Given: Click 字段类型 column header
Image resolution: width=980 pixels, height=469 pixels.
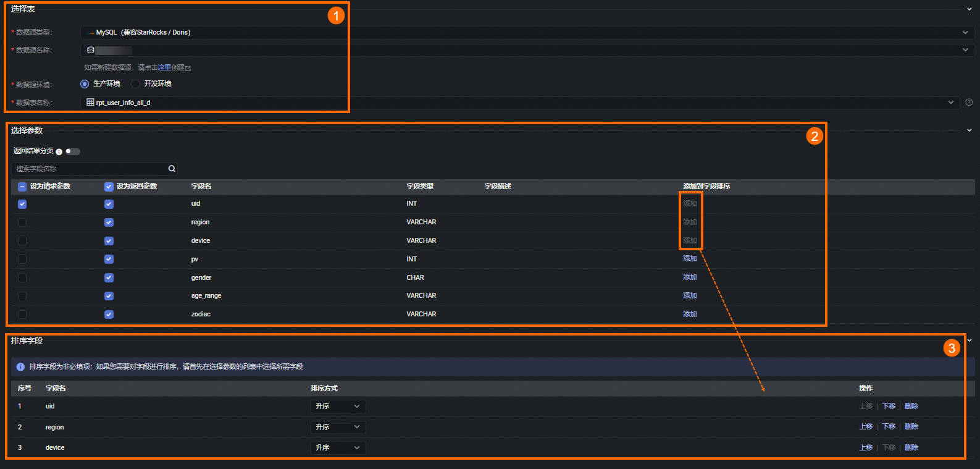Looking at the screenshot, I should pos(420,186).
